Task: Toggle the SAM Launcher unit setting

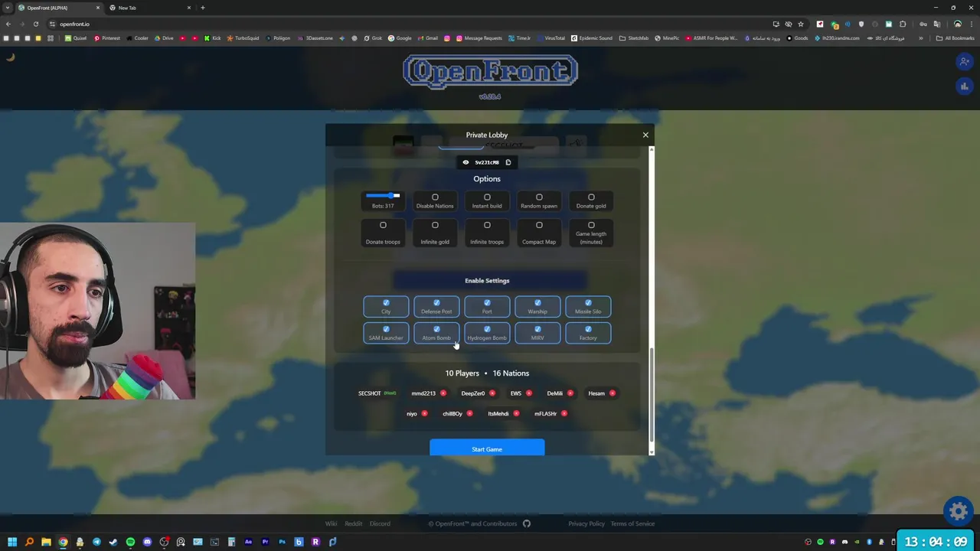Action: tap(386, 333)
